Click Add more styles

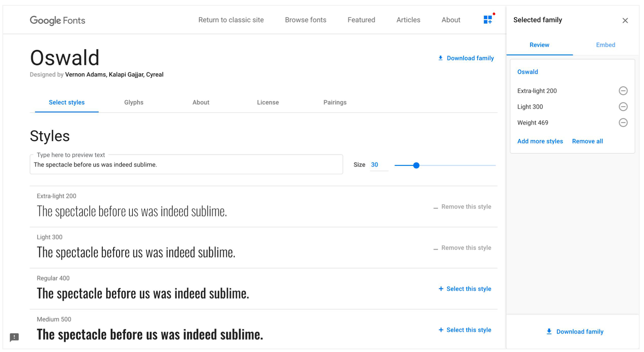(x=540, y=141)
